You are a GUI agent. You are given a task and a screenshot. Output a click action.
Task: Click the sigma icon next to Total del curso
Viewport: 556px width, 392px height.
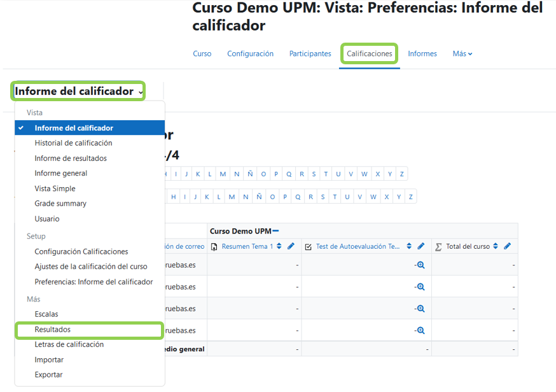437,246
